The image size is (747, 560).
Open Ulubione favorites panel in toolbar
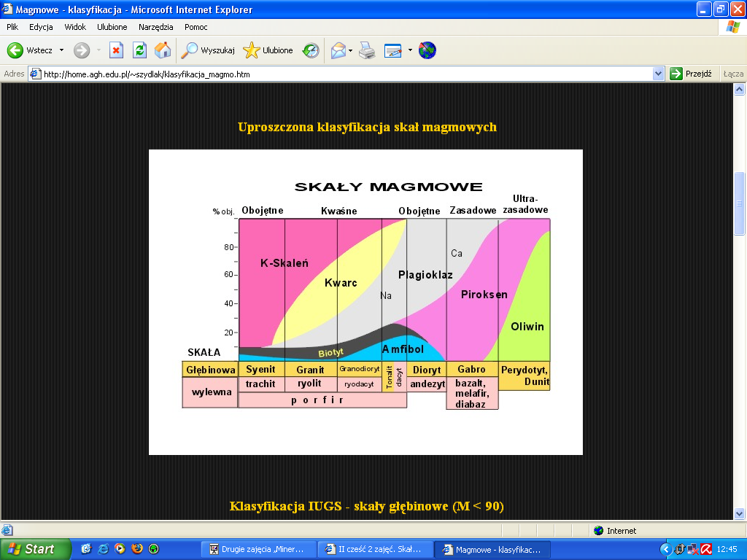point(268,50)
